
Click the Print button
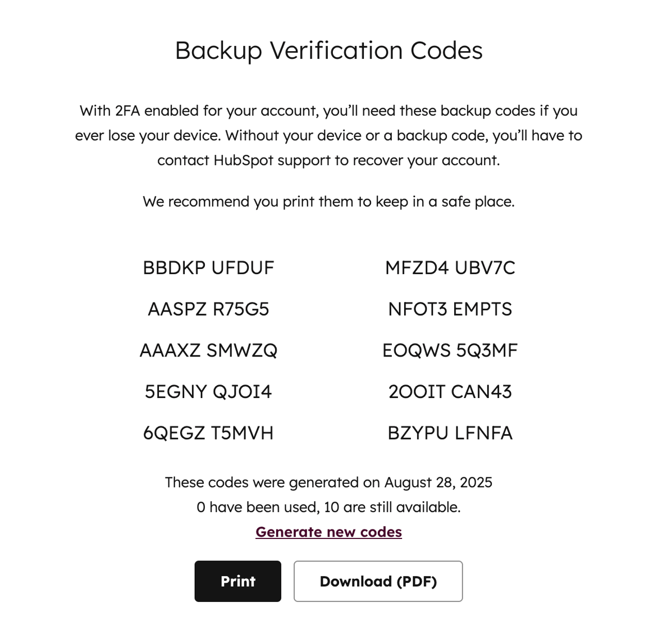tap(237, 581)
